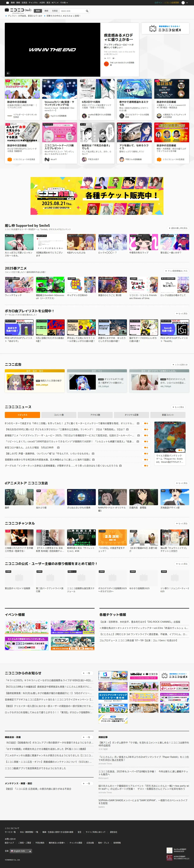The width and height of the screenshot is (194, 868).
Task: Click the cosMo@暴走P uploader avatar
Action: click(x=84, y=116)
